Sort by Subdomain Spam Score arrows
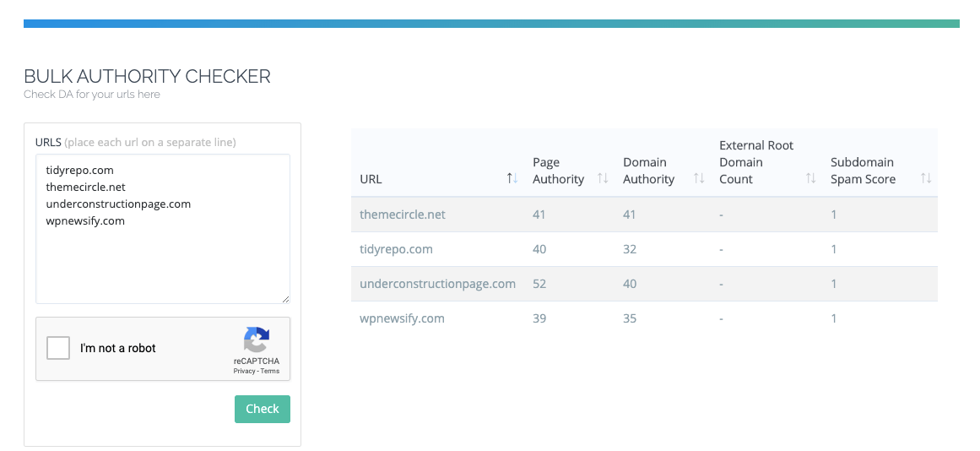The image size is (980, 451). (x=926, y=179)
